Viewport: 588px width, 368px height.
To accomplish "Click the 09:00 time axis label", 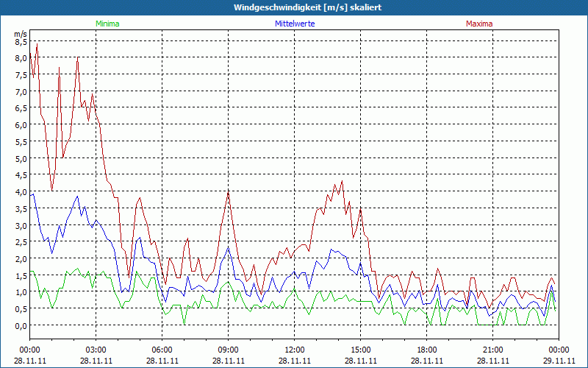I will point(228,350).
